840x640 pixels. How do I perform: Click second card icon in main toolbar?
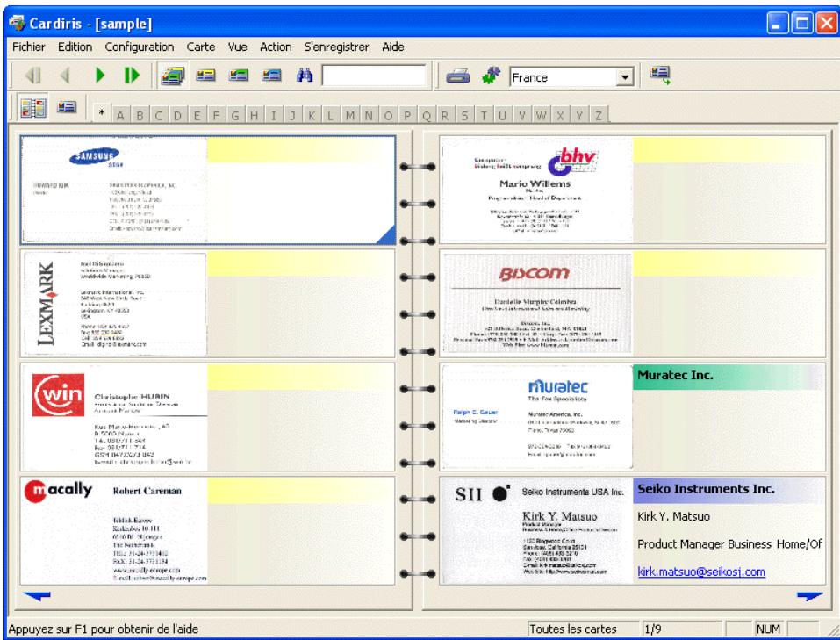click(x=205, y=76)
